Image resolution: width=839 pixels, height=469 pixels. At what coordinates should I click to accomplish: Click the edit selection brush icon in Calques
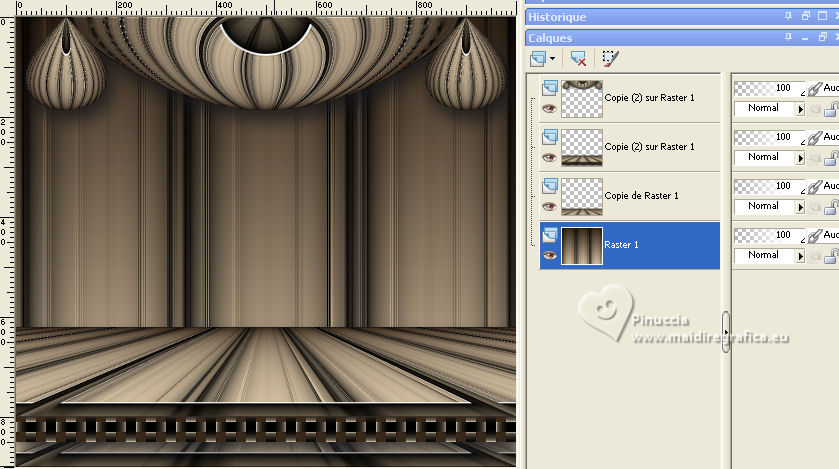click(611, 58)
